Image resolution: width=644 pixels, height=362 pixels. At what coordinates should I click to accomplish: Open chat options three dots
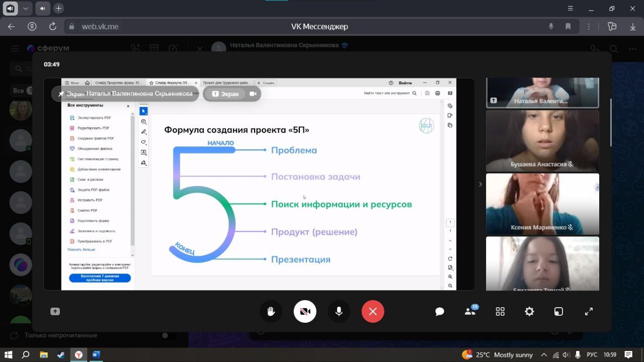coord(633,49)
